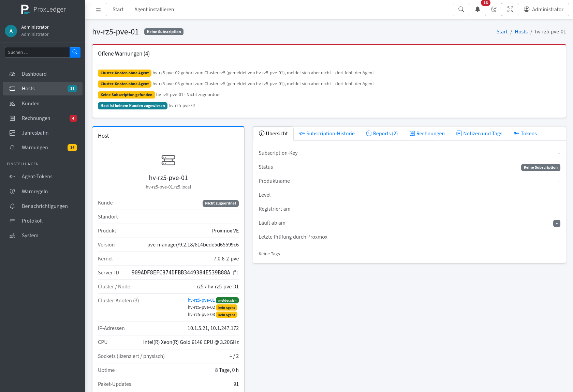Open Warnregeln settings
573x392 pixels.
point(43,192)
